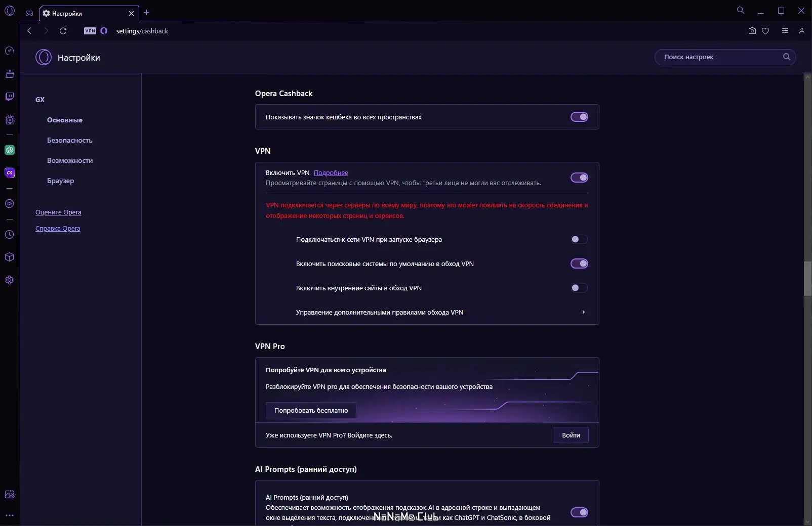Viewport: 812px width, 526px height.
Task: Open a new tab with plus button
Action: 147,13
